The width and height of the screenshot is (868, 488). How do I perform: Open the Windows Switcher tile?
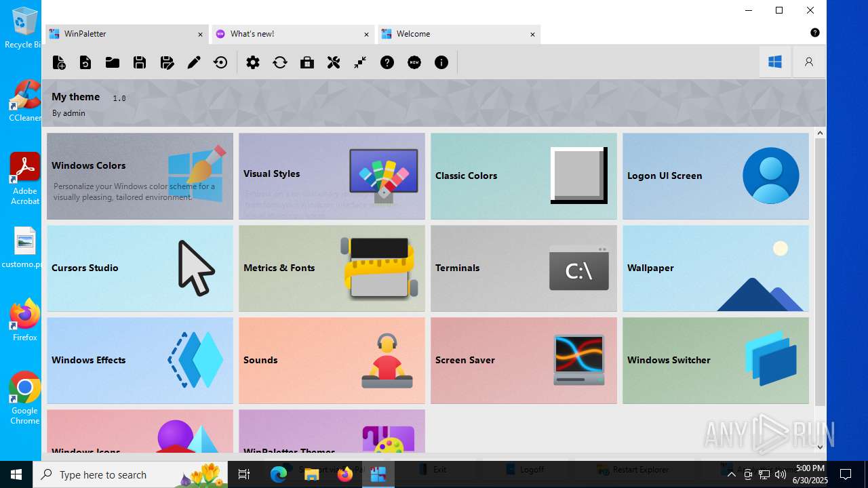click(715, 361)
